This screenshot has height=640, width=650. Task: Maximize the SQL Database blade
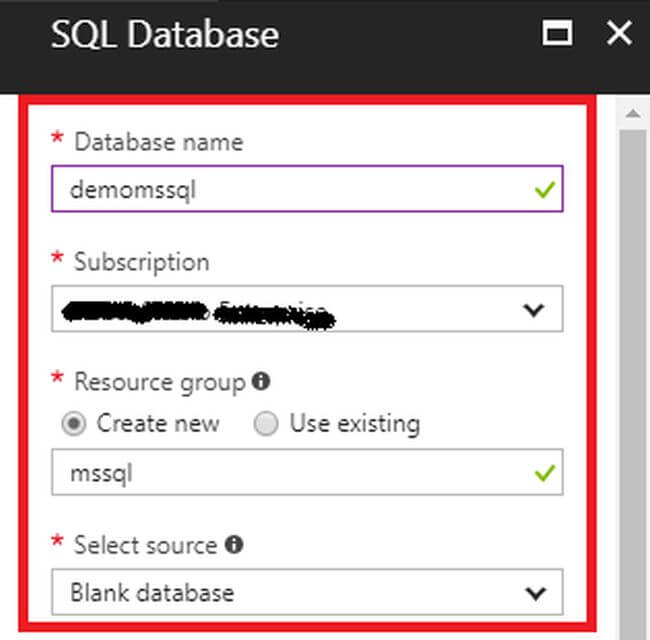(x=558, y=34)
